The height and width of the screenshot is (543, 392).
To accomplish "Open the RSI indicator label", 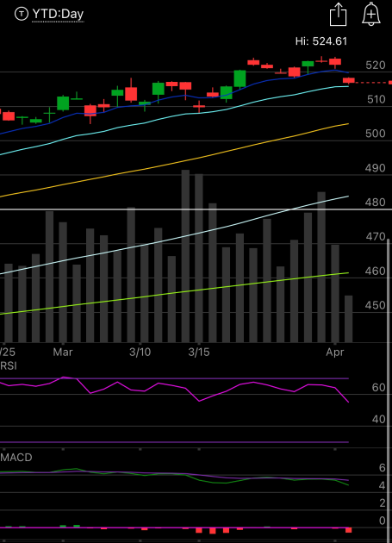I will tap(9, 365).
